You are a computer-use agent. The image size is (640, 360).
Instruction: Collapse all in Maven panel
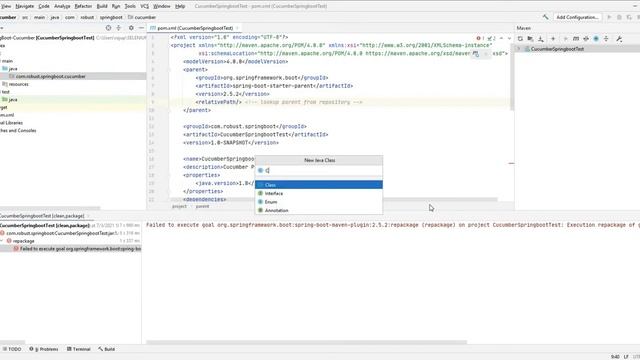coord(606,39)
